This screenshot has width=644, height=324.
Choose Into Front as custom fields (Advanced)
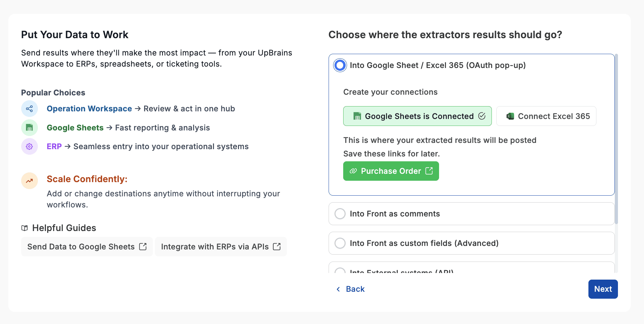pos(340,243)
